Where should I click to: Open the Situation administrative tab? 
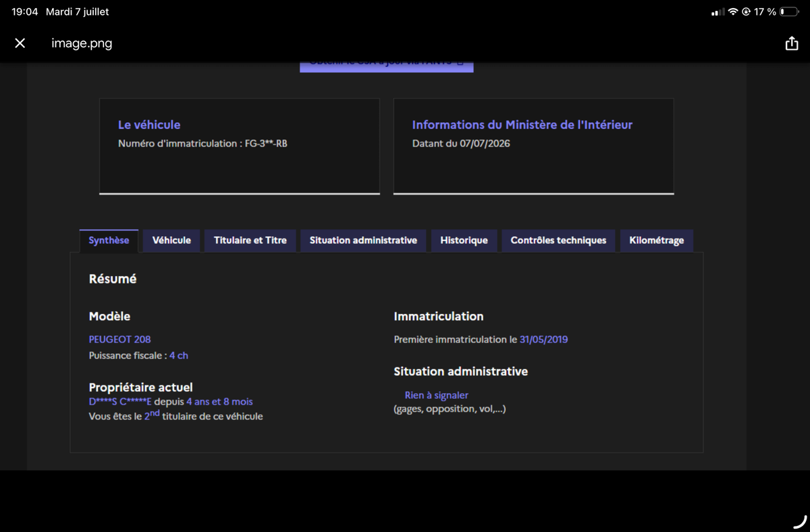click(363, 240)
